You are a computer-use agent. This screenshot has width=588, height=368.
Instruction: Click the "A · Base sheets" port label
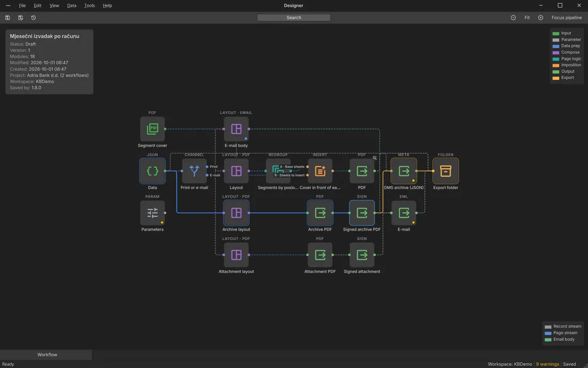pyautogui.click(x=292, y=166)
